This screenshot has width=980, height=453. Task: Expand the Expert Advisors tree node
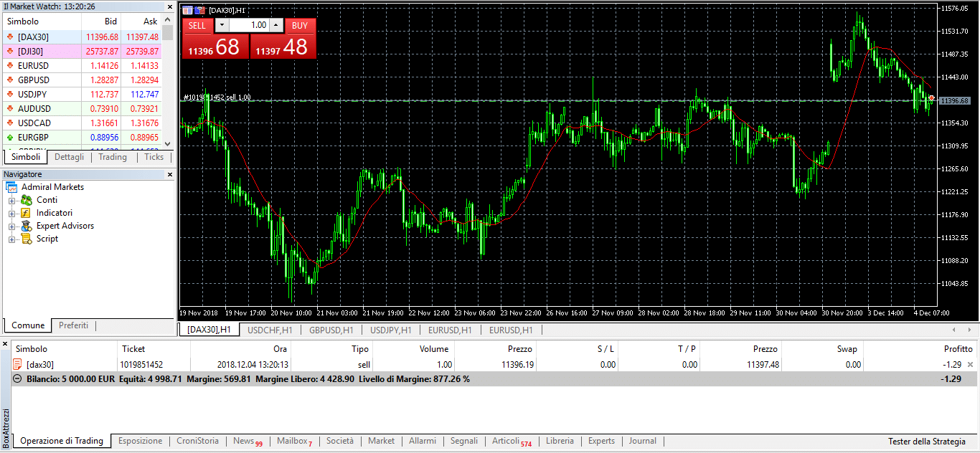coord(12,226)
